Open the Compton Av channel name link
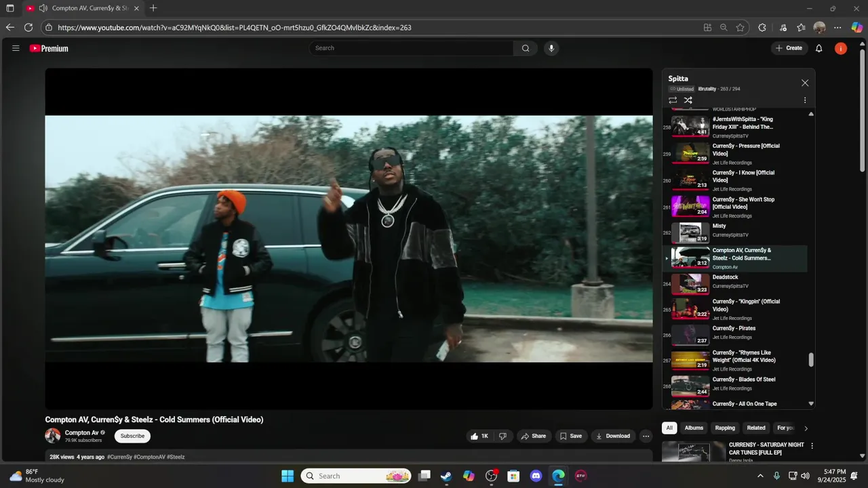 point(81,432)
